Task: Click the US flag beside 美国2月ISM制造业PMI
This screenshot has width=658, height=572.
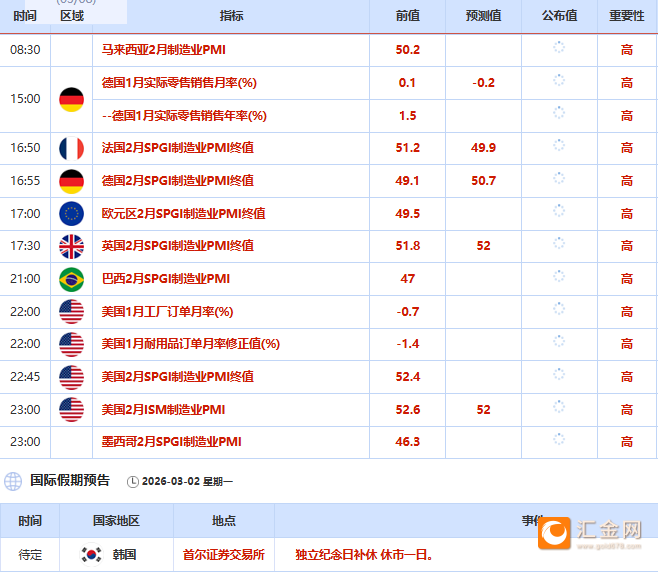Action: pos(71,410)
